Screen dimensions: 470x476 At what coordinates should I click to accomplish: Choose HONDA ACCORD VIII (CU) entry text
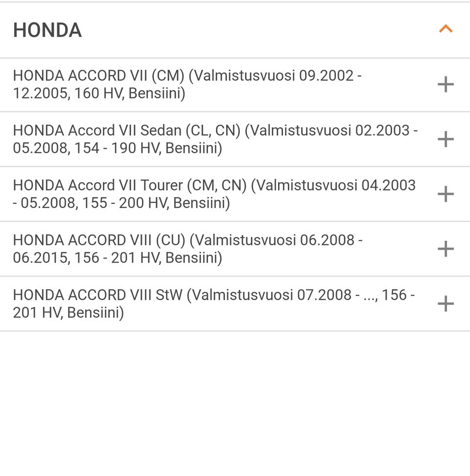coord(99,240)
